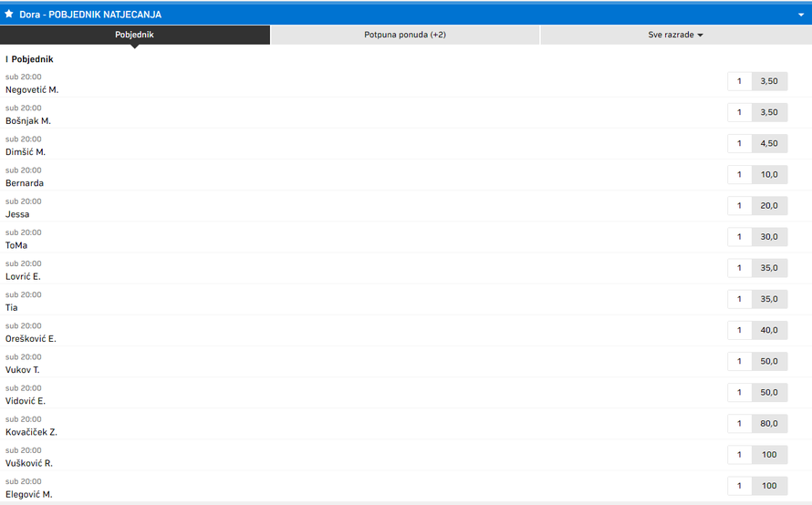The height and width of the screenshot is (505, 812).
Task: Pick Elegović M. odds 100
Action: tap(768, 485)
